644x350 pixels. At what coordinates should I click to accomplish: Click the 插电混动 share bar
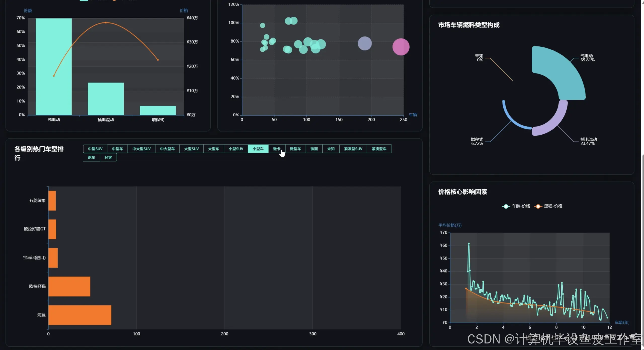(x=106, y=99)
